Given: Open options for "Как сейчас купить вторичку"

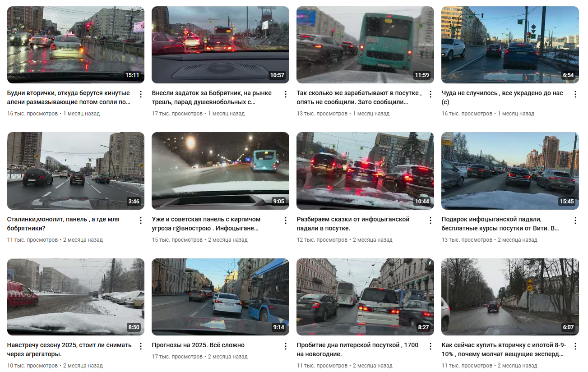Looking at the screenshot, I should point(575,346).
